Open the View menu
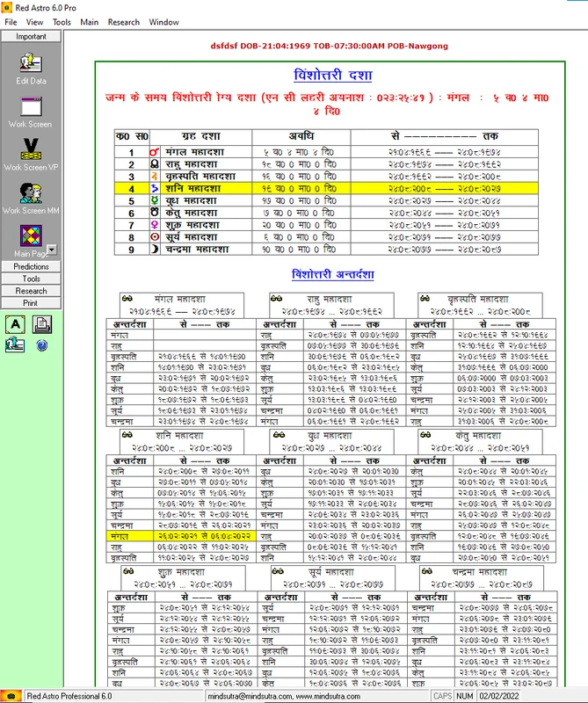This screenshot has width=588, height=703. [34, 22]
